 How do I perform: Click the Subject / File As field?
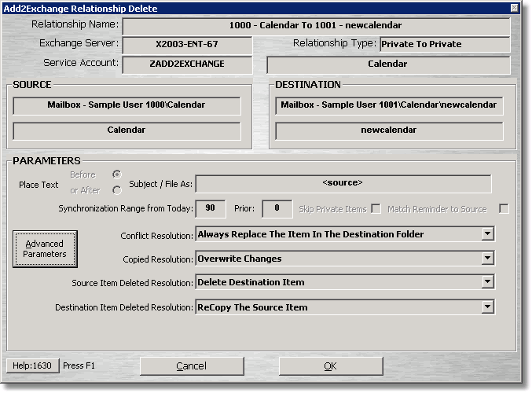tap(343, 184)
